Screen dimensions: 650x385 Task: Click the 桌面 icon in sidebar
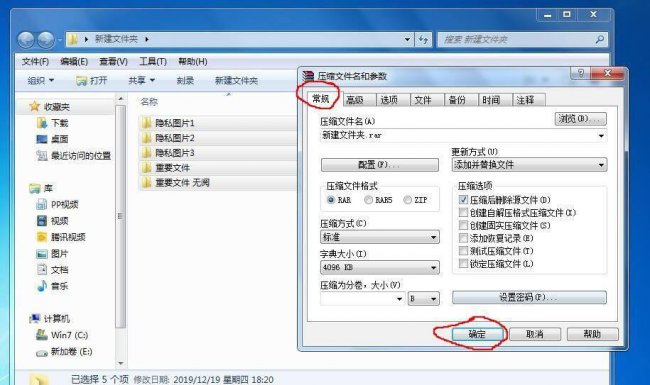click(x=42, y=139)
